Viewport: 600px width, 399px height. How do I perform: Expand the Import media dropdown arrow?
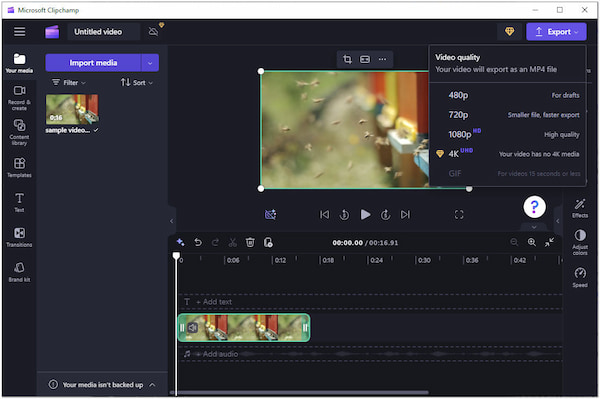pyautogui.click(x=150, y=63)
